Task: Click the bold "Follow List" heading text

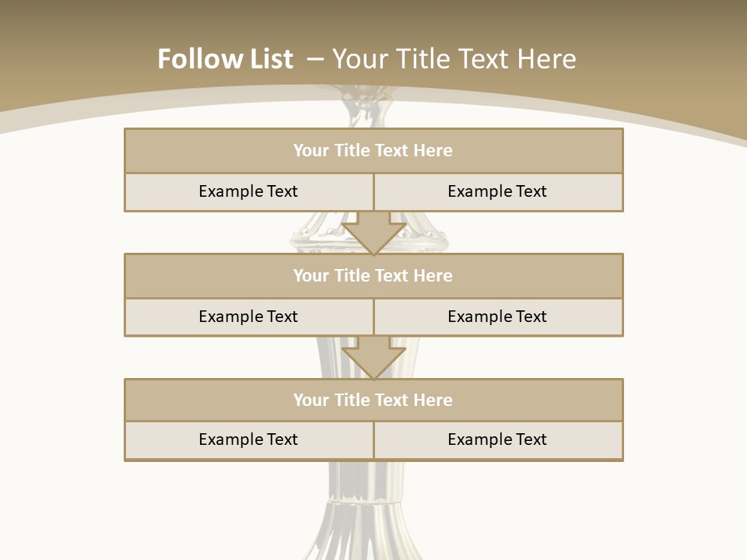Action: pos(225,59)
